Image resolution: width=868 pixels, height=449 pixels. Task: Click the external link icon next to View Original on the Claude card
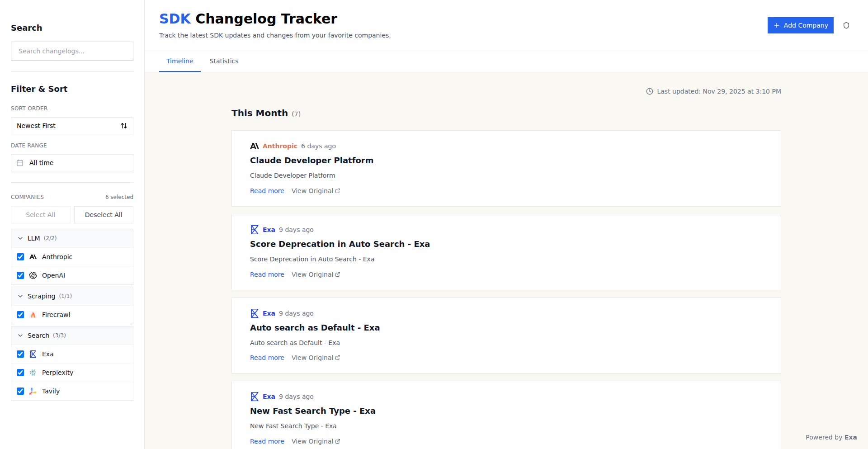point(338,191)
